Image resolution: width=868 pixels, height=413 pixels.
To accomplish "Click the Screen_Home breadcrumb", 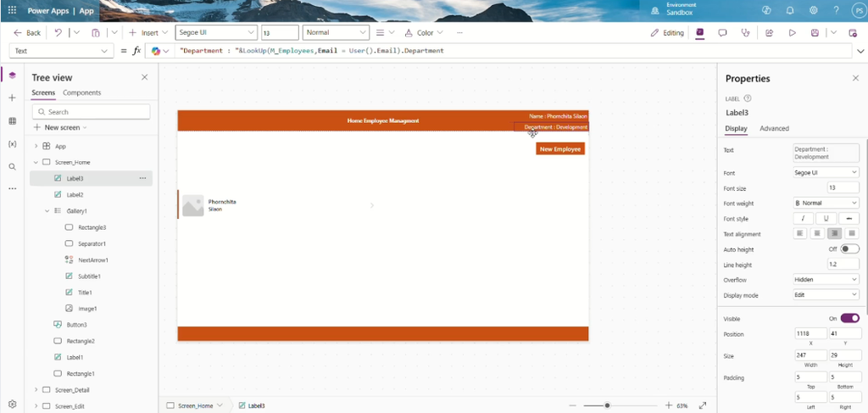I will [x=194, y=405].
